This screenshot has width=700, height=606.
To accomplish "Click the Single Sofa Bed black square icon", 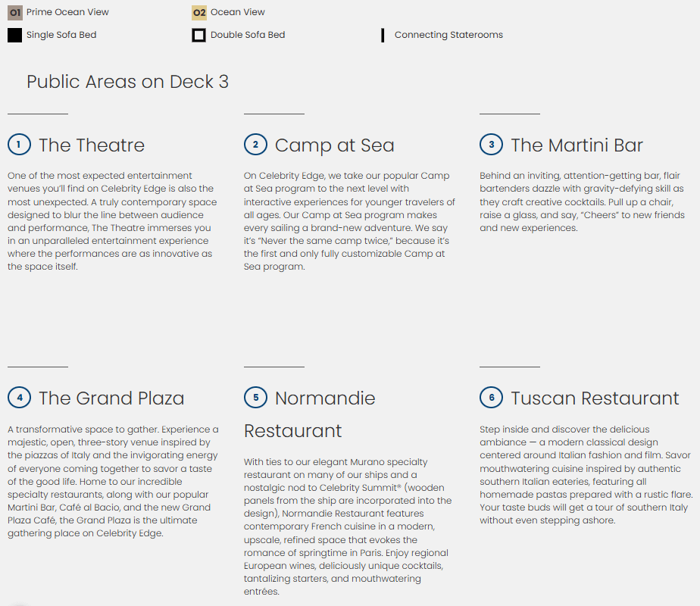I will (14, 35).
